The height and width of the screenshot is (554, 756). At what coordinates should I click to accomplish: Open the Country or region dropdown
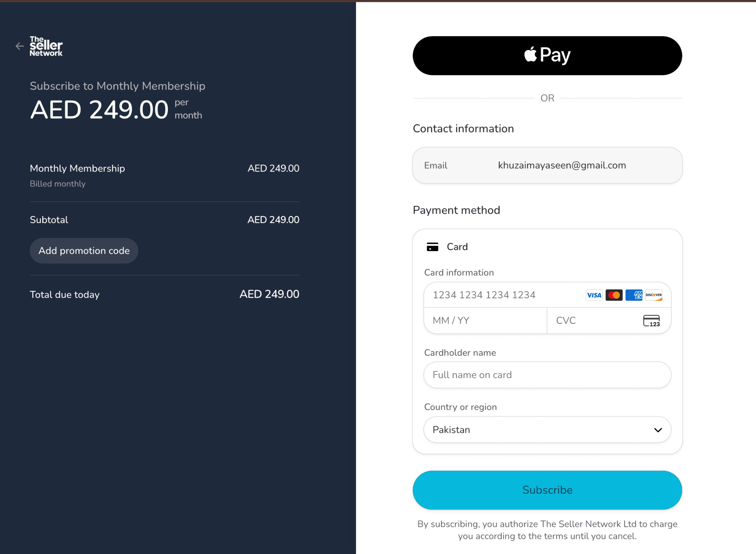click(547, 429)
